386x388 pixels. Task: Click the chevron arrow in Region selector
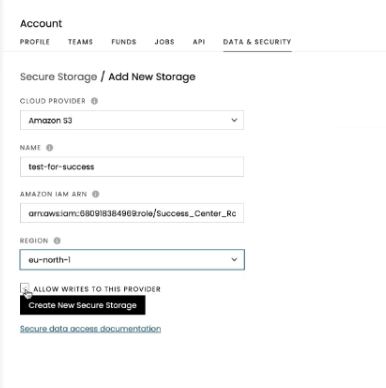[x=234, y=259]
